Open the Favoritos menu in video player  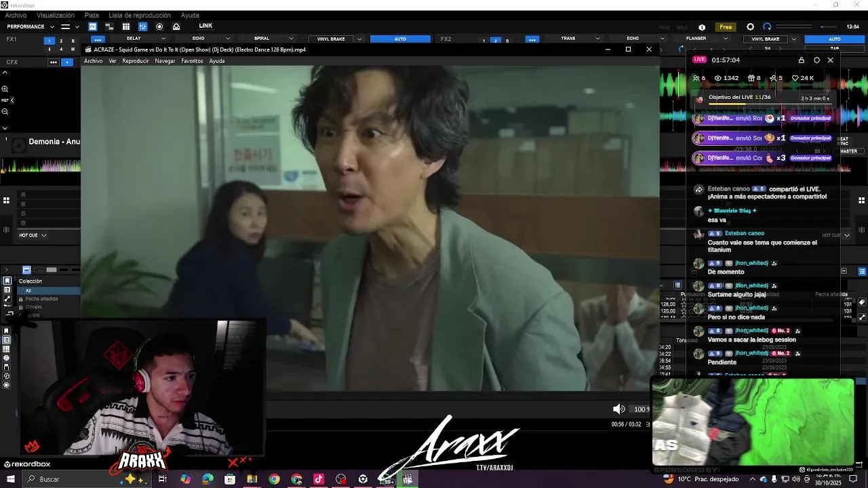tap(192, 61)
